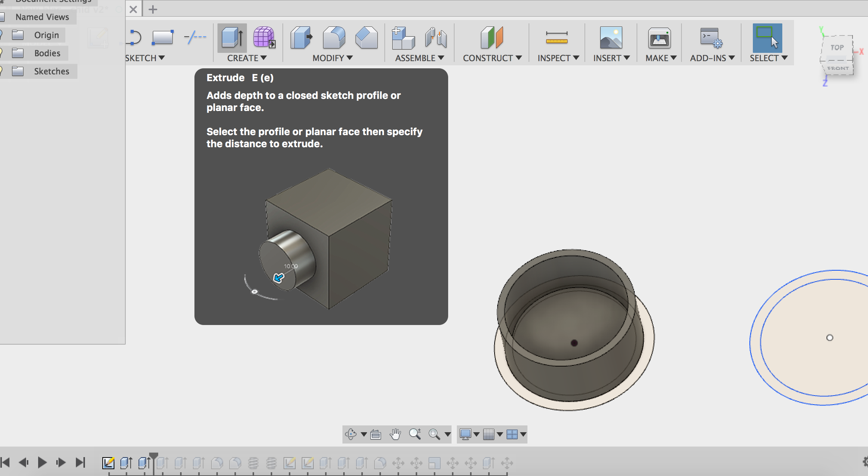Expand the Display Settings dropdown arrow
Screen dimensions: 868x476
tap(476, 434)
